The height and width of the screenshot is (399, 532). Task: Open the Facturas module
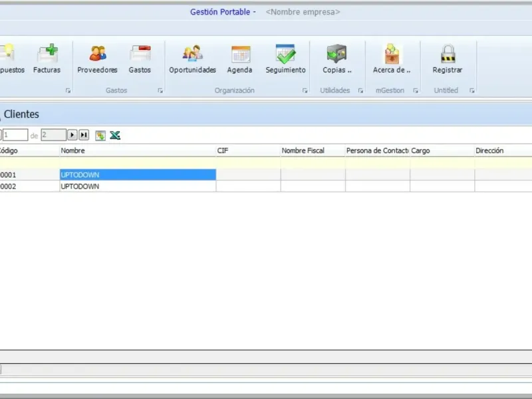tap(47, 59)
